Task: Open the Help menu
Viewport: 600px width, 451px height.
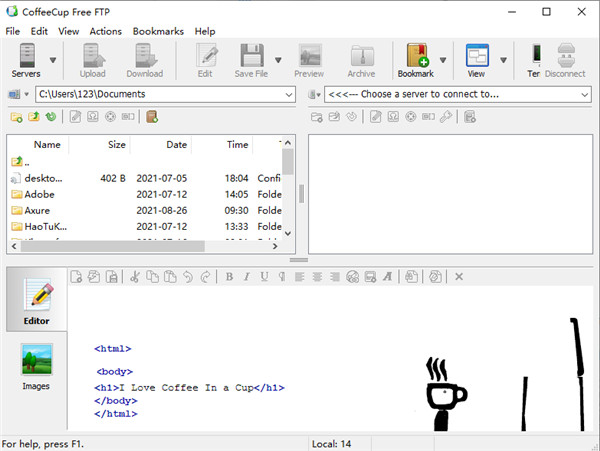Action: (205, 31)
